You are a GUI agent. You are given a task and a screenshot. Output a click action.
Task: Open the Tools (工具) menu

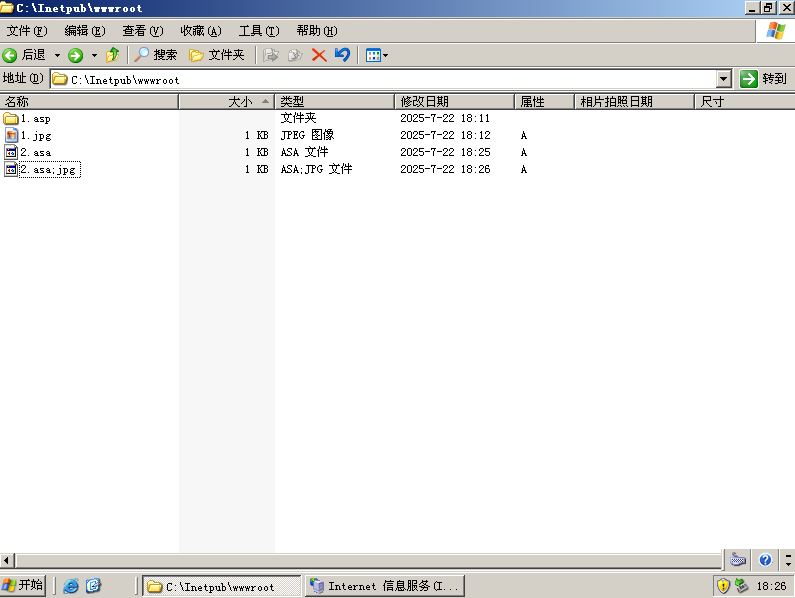click(259, 31)
